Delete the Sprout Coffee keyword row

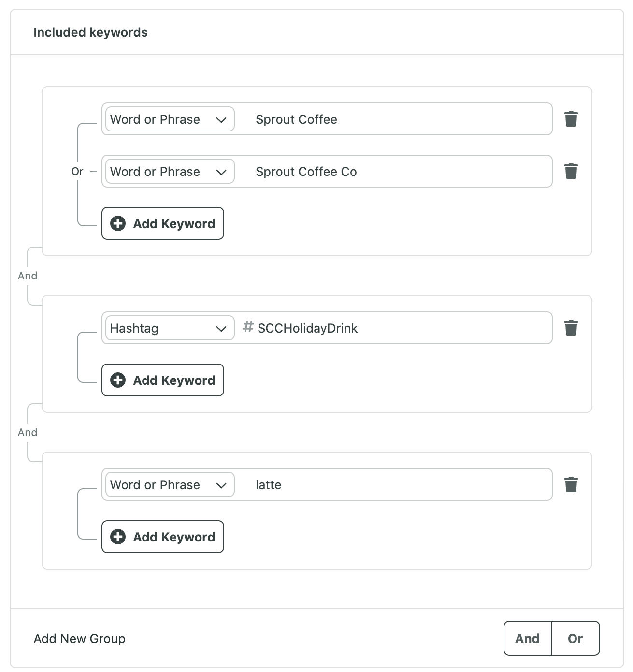[571, 119]
